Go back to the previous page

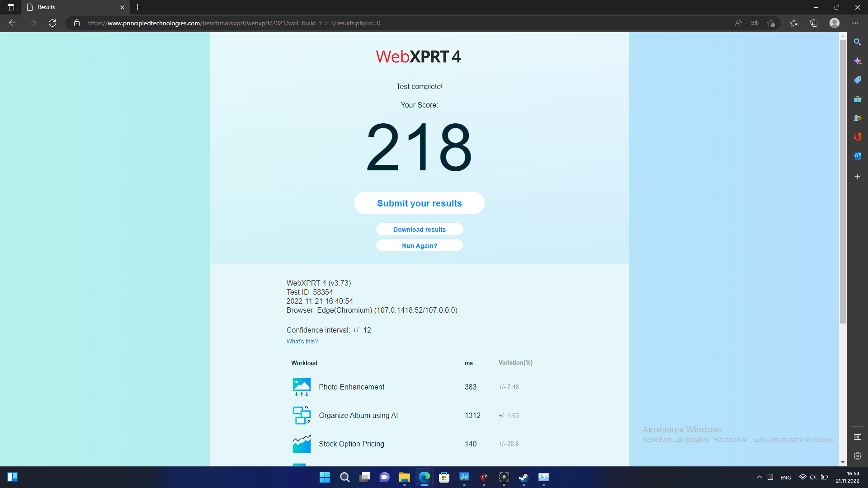pos(13,23)
